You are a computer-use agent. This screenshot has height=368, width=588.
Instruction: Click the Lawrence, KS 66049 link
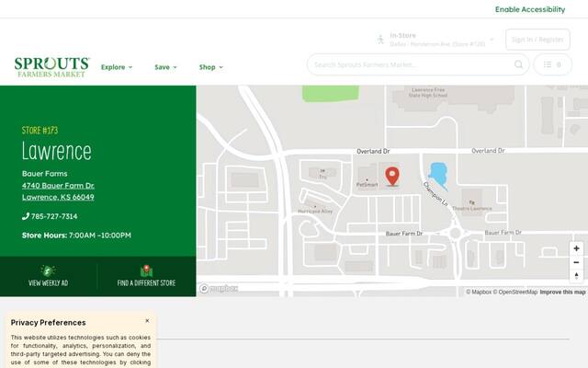pyautogui.click(x=58, y=197)
